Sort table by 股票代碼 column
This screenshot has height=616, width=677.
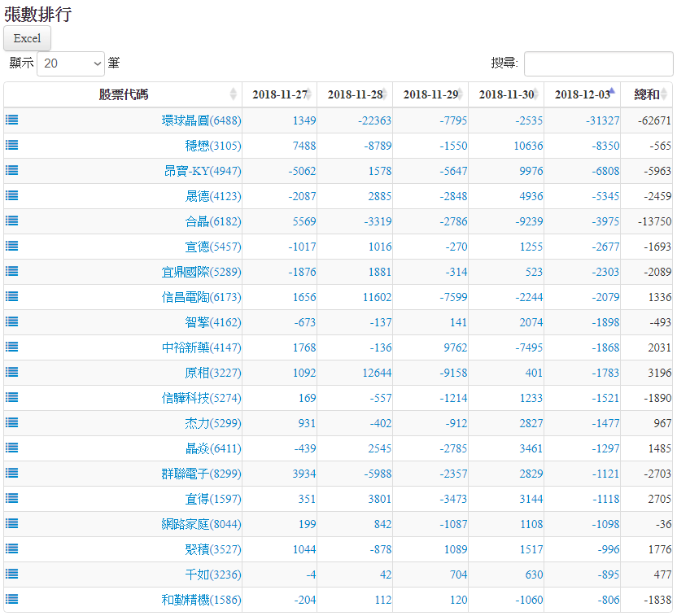pos(123,94)
